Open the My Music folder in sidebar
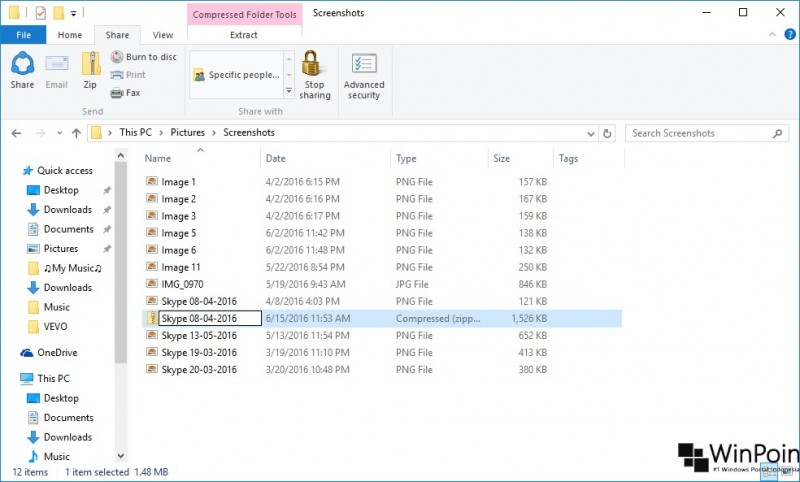The height and width of the screenshot is (482, 800). 72,268
